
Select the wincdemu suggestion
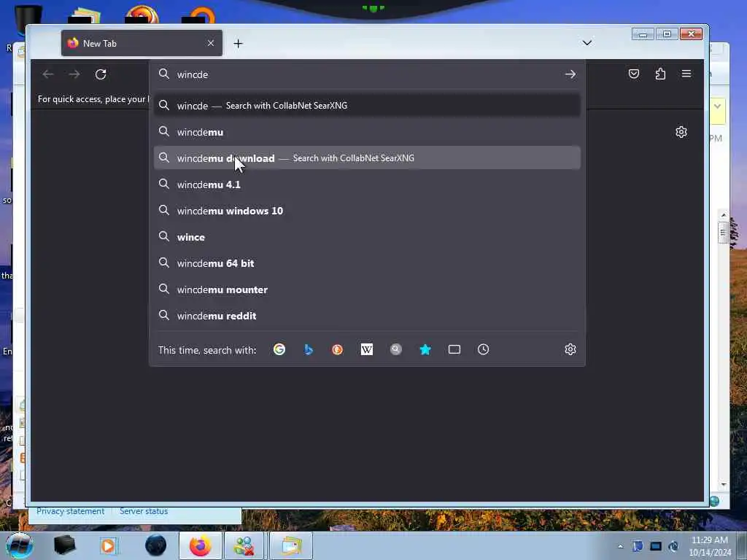(367, 132)
